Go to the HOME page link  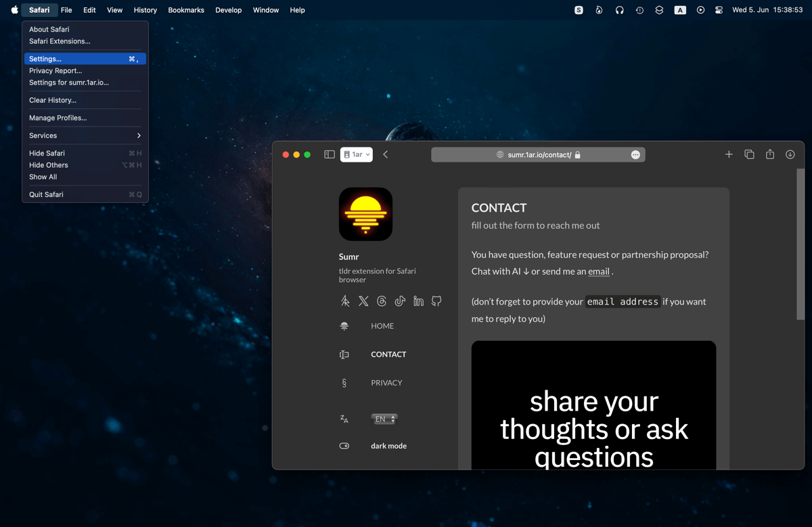point(382,326)
